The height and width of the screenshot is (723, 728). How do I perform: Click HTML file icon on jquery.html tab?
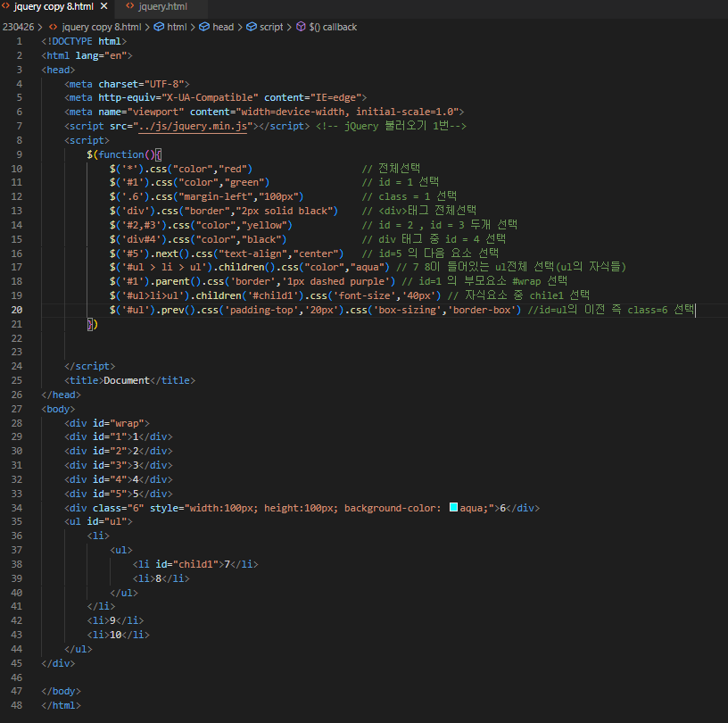[x=130, y=6]
